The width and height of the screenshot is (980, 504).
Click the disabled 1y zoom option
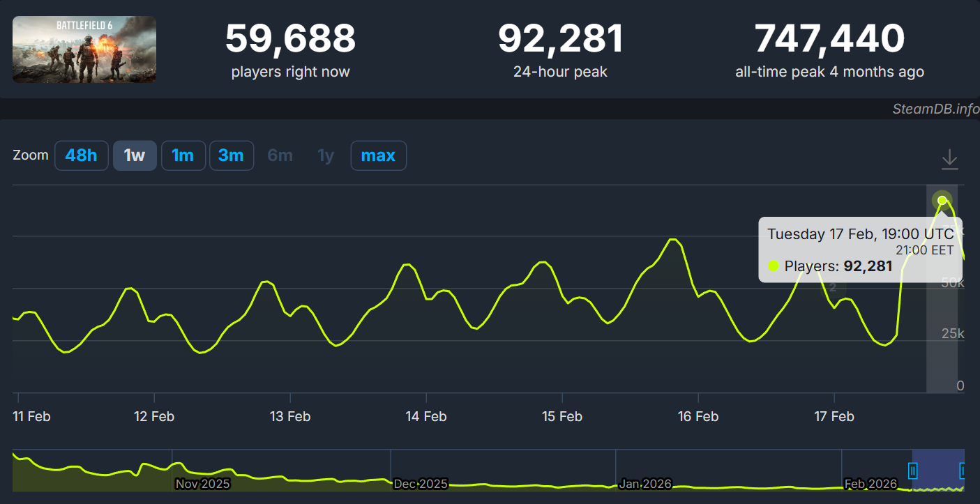coord(326,155)
